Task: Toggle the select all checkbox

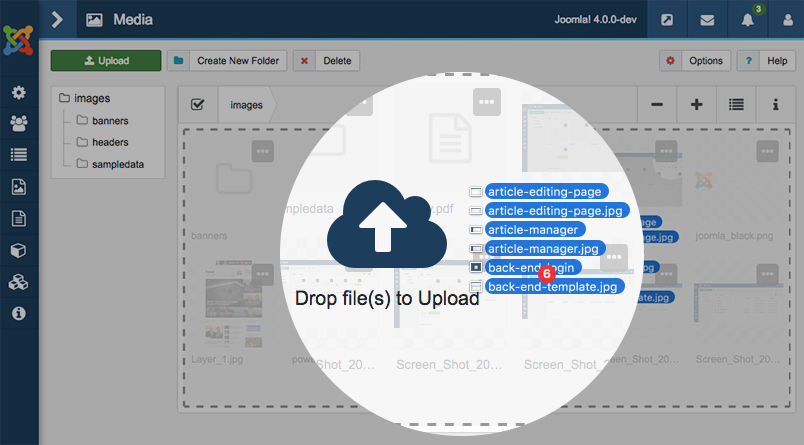Action: (197, 104)
